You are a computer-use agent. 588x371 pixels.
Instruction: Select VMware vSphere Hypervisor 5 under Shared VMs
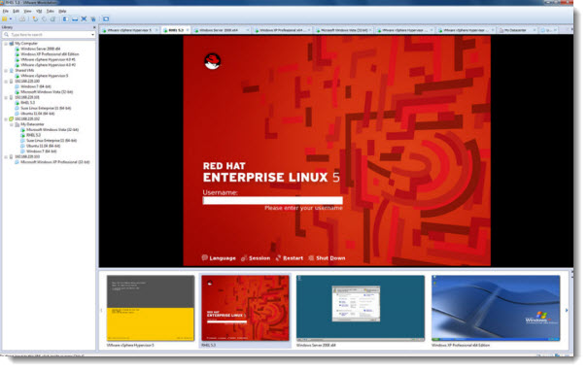tap(45, 76)
